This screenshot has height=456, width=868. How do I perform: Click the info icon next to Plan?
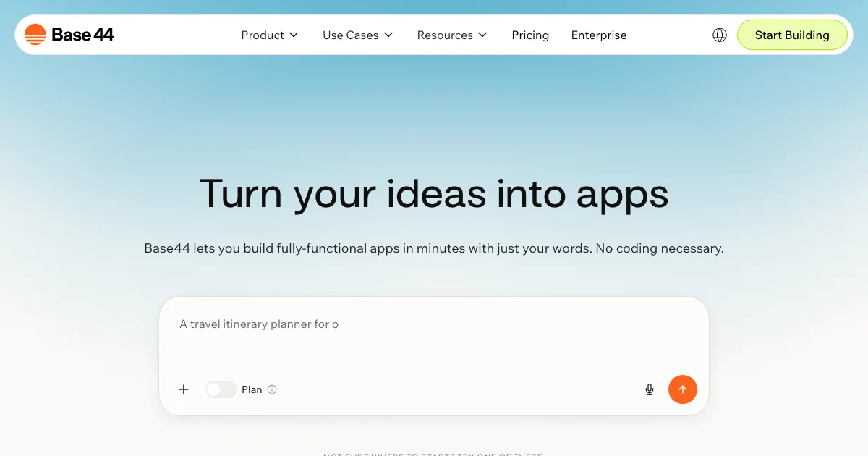[272, 389]
